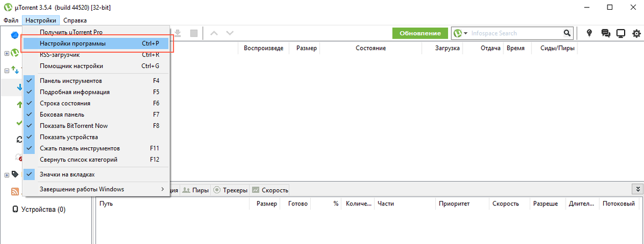Select Устройства (0) in the sidebar
Screen dimensions: 644x244
tap(43, 210)
